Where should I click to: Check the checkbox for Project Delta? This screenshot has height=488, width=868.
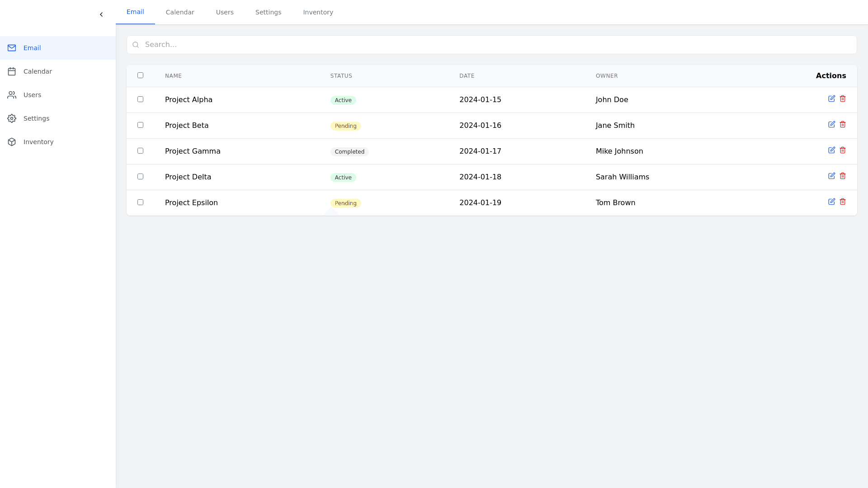coord(140,176)
